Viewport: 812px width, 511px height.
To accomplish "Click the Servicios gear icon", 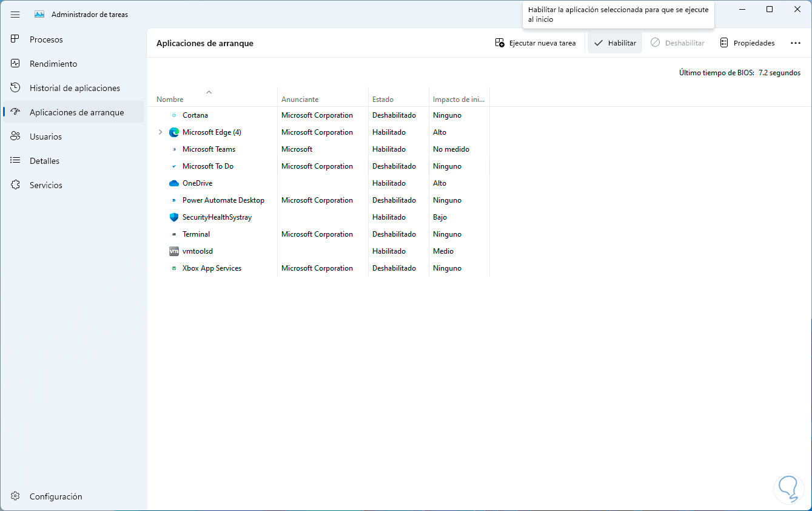I will coord(16,185).
